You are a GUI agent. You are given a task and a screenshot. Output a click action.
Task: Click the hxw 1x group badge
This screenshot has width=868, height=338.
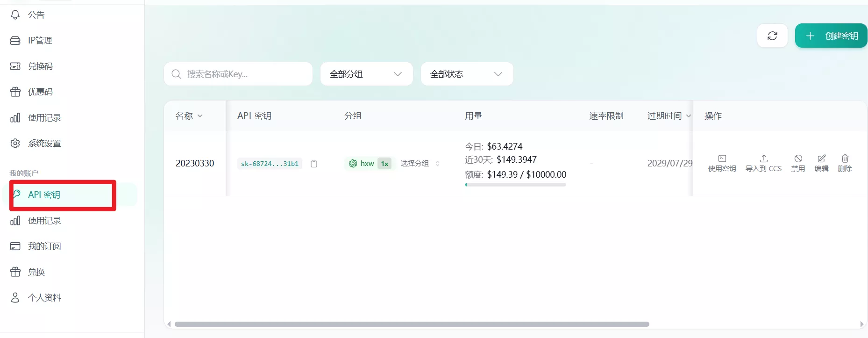pyautogui.click(x=370, y=164)
